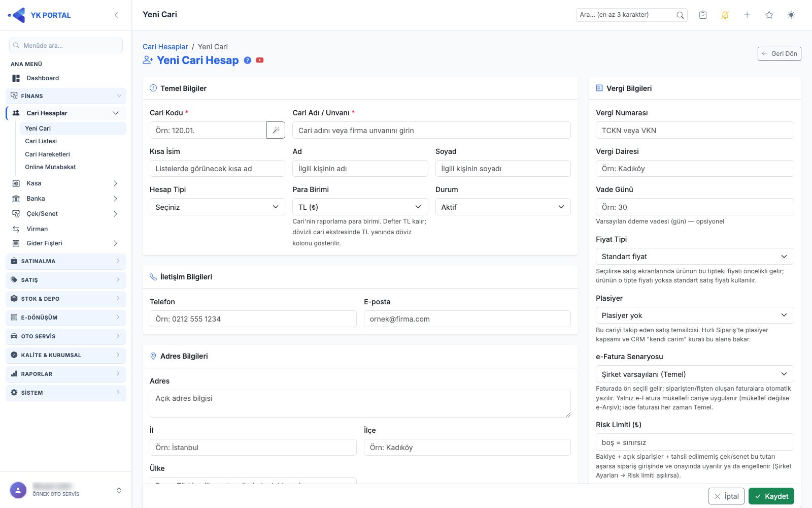The image size is (812, 508).
Task: Open favorites star icon in header
Action: (x=769, y=15)
